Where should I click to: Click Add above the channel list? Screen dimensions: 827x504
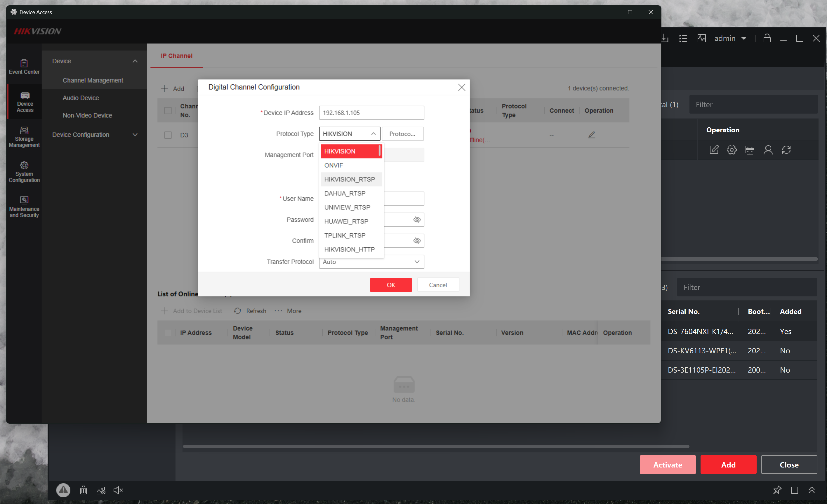pyautogui.click(x=173, y=88)
